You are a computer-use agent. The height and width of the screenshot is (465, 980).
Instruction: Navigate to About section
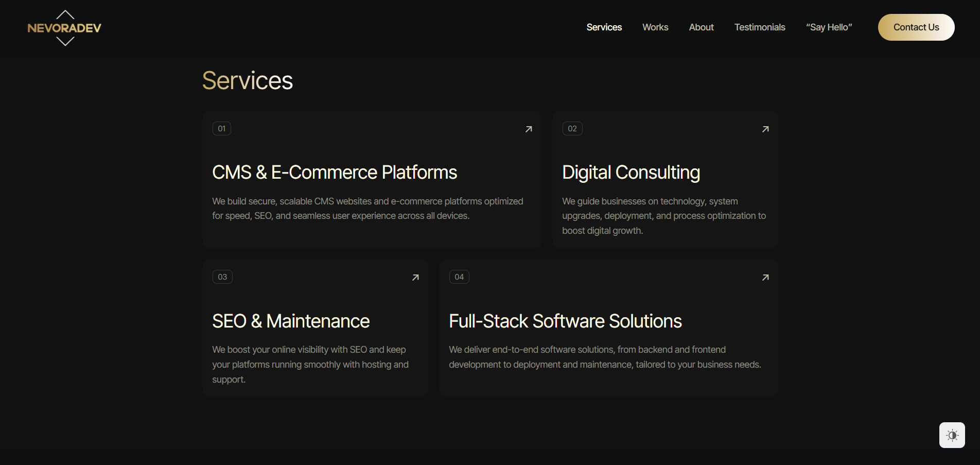(701, 27)
